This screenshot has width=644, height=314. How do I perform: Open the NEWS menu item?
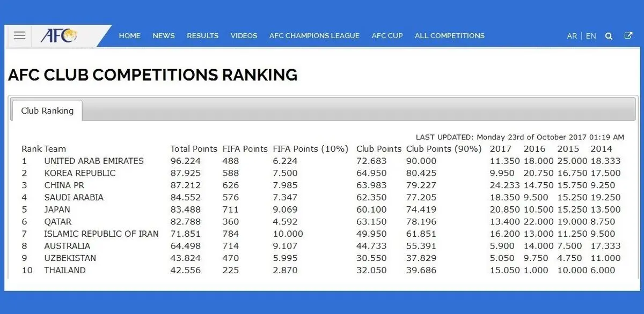tap(164, 36)
